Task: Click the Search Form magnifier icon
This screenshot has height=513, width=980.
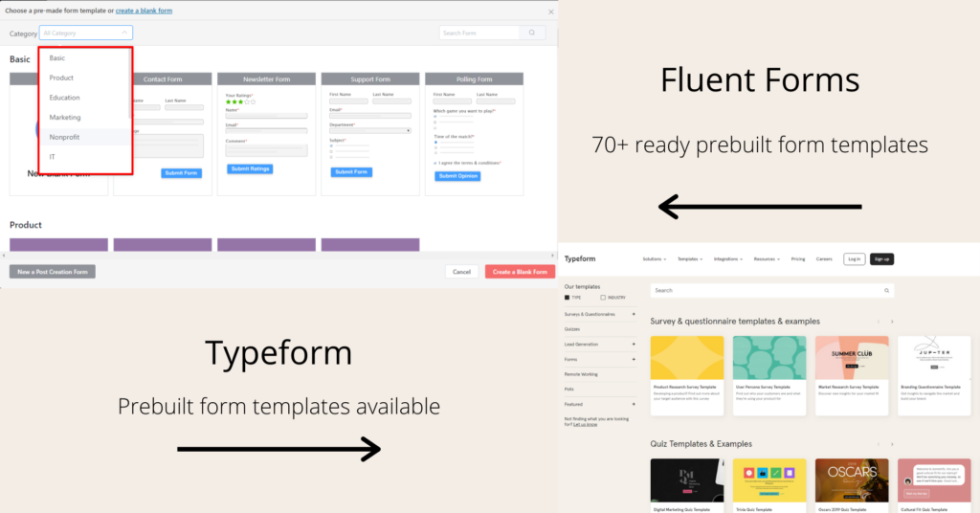Action: pos(532,33)
